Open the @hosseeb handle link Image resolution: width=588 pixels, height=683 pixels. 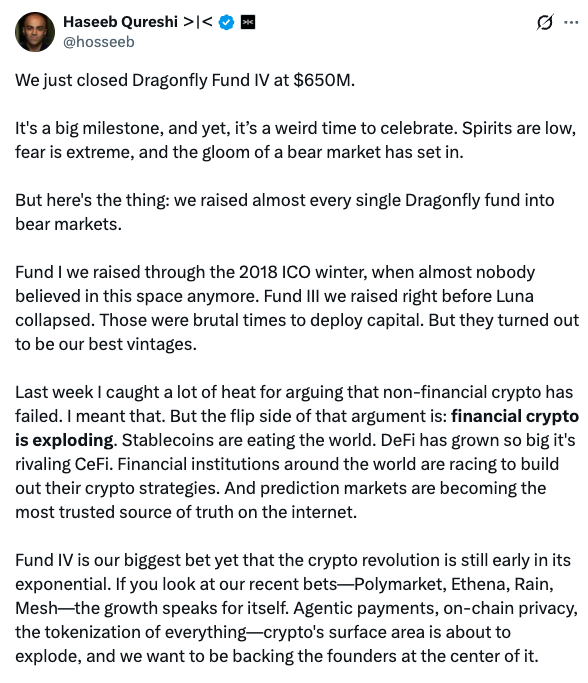(99, 42)
